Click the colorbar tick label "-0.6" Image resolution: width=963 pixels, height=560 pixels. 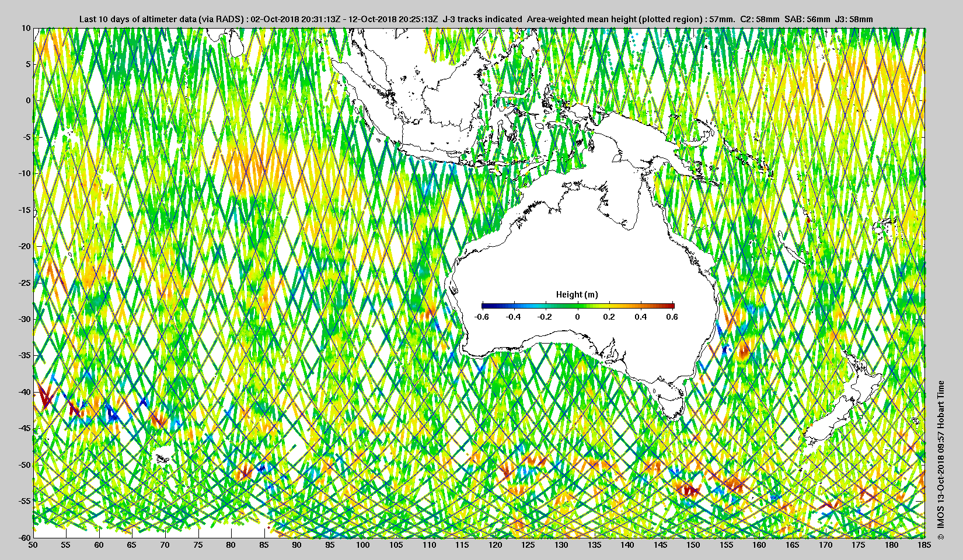tap(482, 317)
